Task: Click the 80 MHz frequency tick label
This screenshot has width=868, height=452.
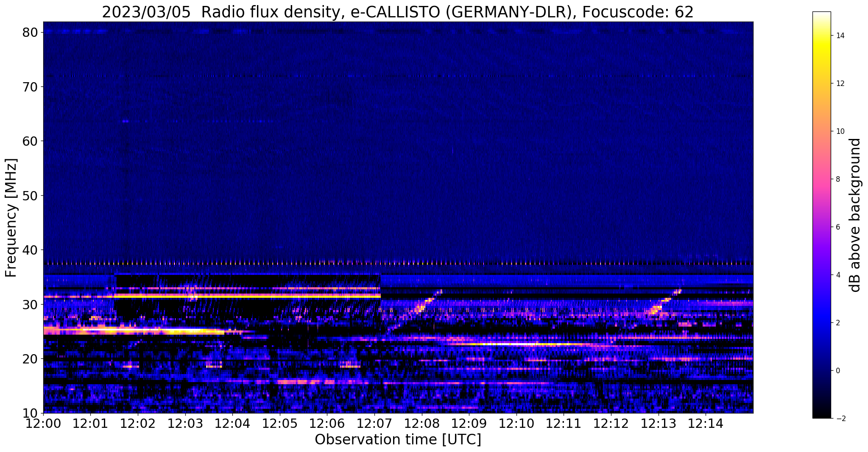Action: point(31,33)
